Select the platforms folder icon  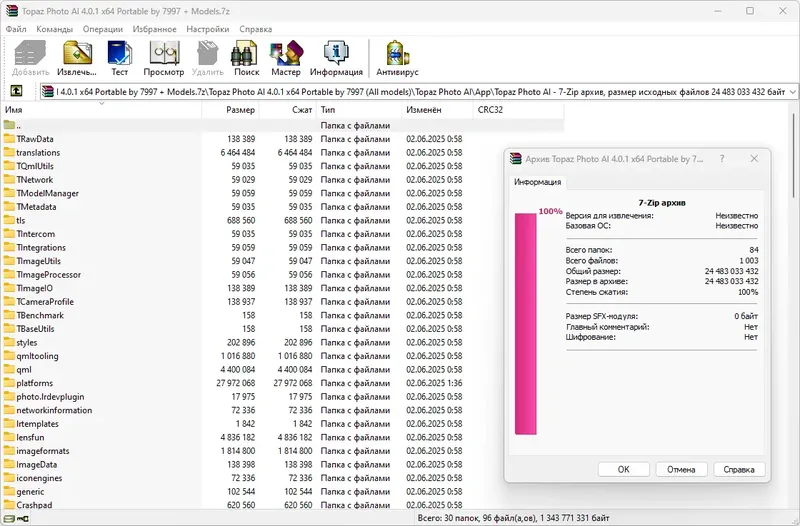pos(9,383)
